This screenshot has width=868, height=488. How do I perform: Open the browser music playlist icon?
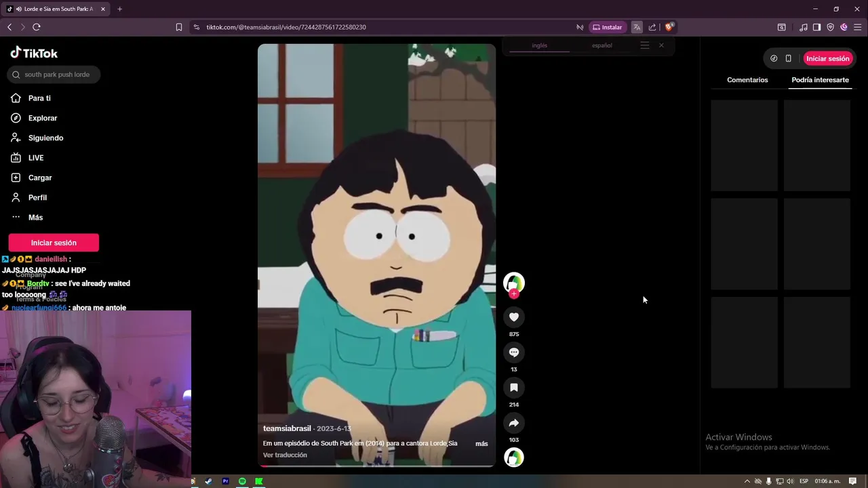click(804, 27)
